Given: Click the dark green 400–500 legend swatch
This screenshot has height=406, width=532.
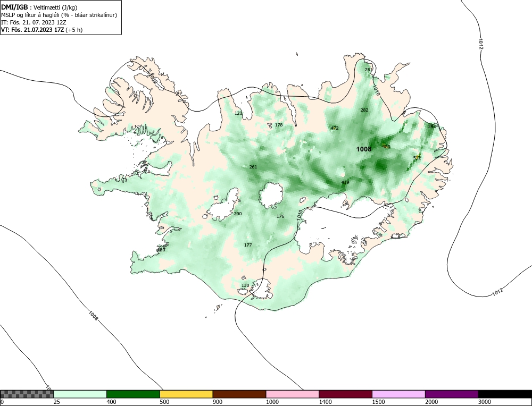Looking at the screenshot, I should pos(133,394).
